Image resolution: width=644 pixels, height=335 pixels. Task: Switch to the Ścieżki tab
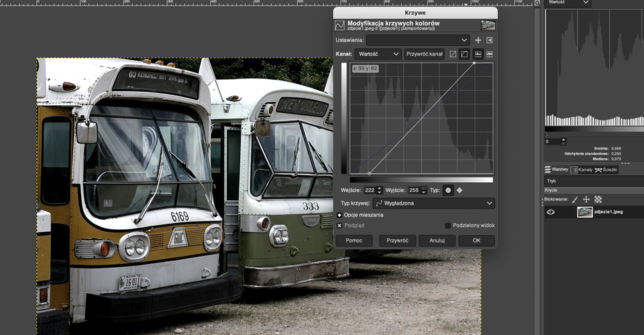pyautogui.click(x=606, y=170)
